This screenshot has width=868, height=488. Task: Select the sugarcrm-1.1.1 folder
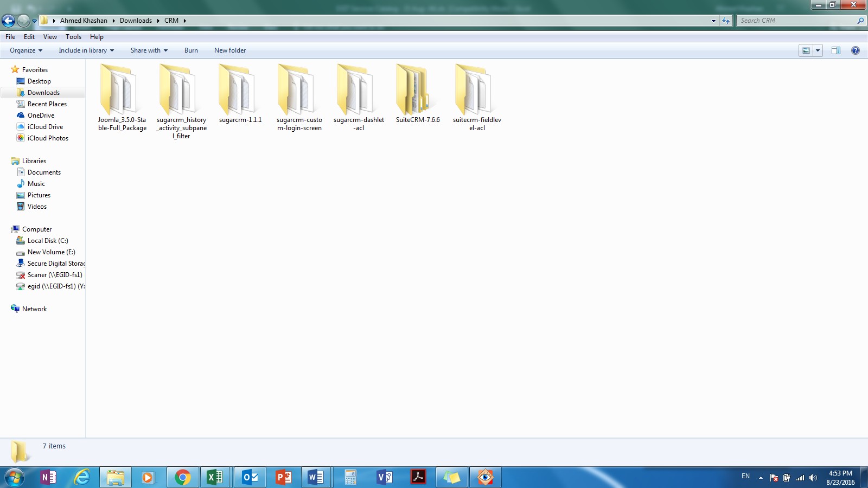[240, 94]
